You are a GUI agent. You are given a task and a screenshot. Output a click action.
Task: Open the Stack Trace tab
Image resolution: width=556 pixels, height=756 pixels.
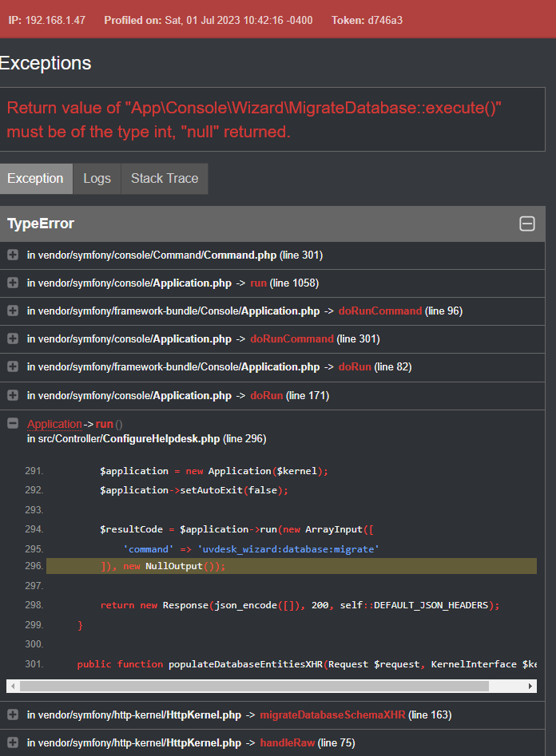point(164,179)
